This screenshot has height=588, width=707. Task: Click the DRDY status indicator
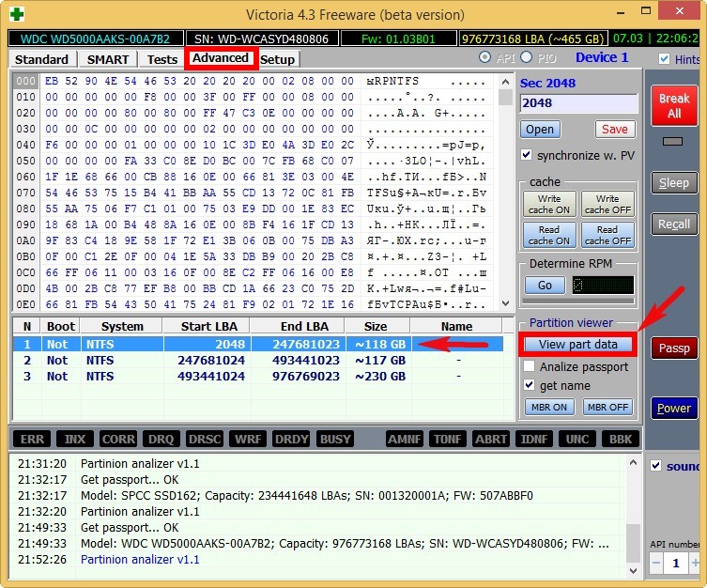[291, 439]
